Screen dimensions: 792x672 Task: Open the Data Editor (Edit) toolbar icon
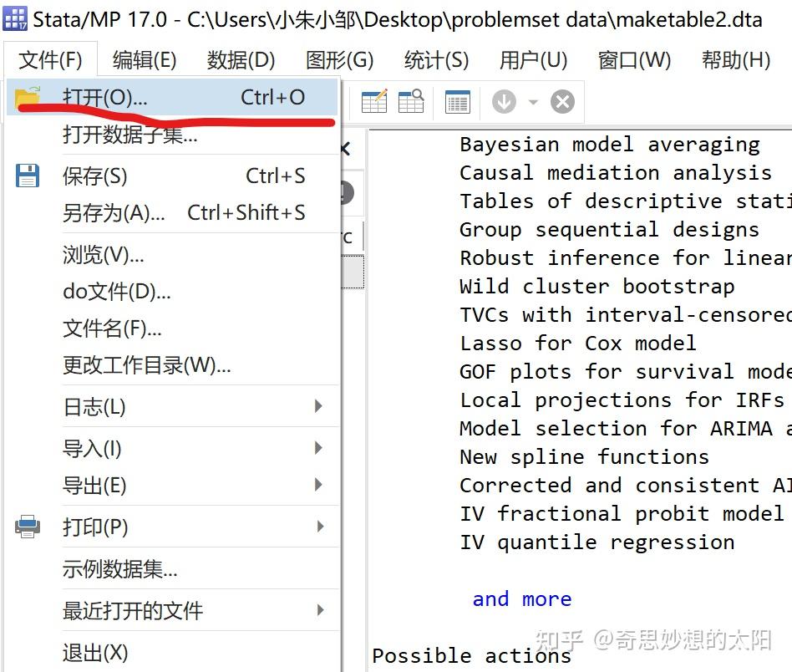point(374,102)
